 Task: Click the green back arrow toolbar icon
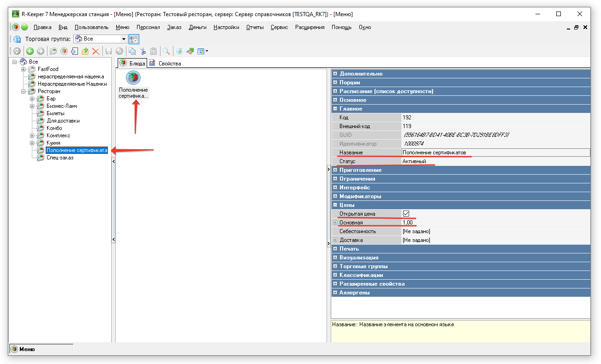30,51
